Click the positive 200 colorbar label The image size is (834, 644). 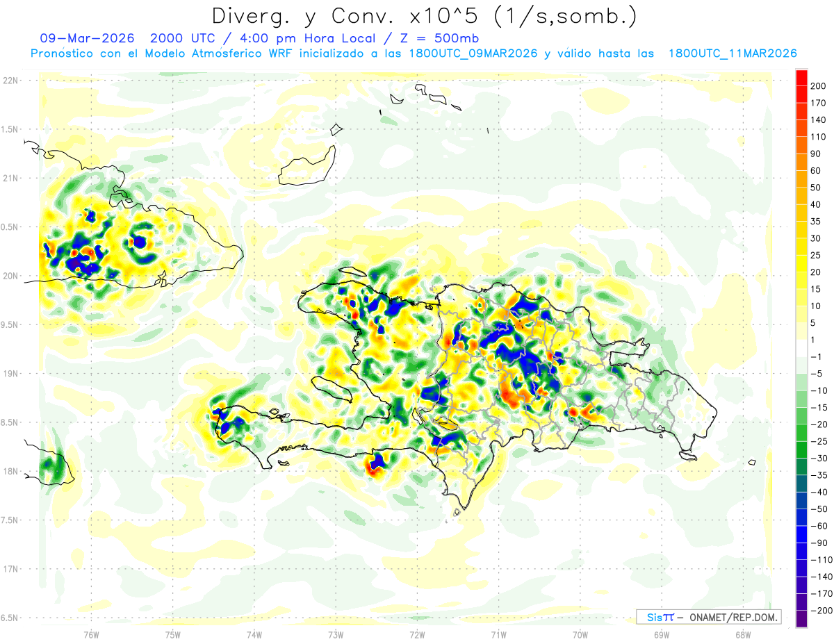(x=819, y=86)
